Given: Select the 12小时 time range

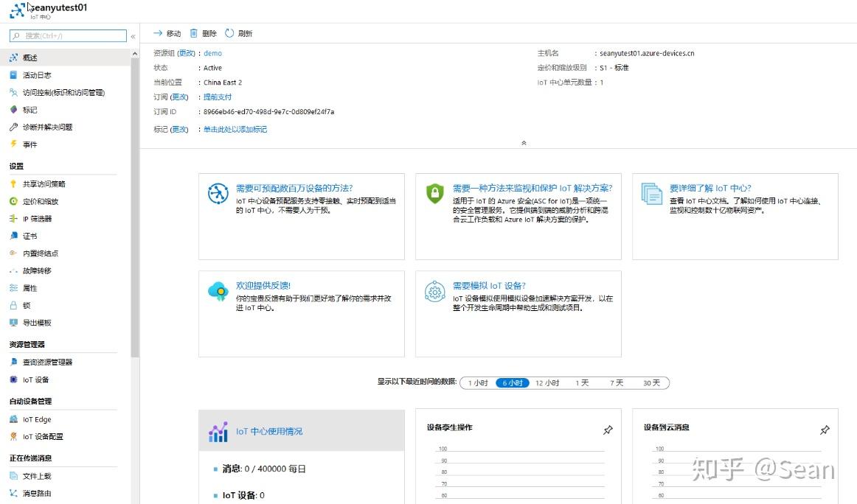Looking at the screenshot, I should 547,383.
